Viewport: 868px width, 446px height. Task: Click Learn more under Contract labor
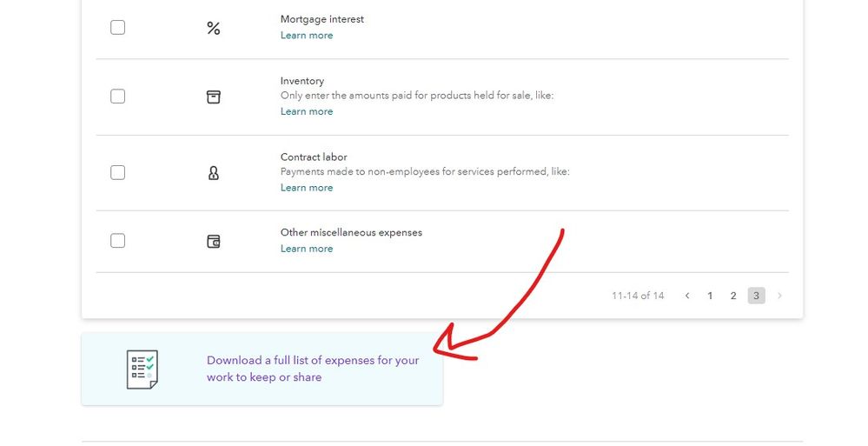click(307, 187)
